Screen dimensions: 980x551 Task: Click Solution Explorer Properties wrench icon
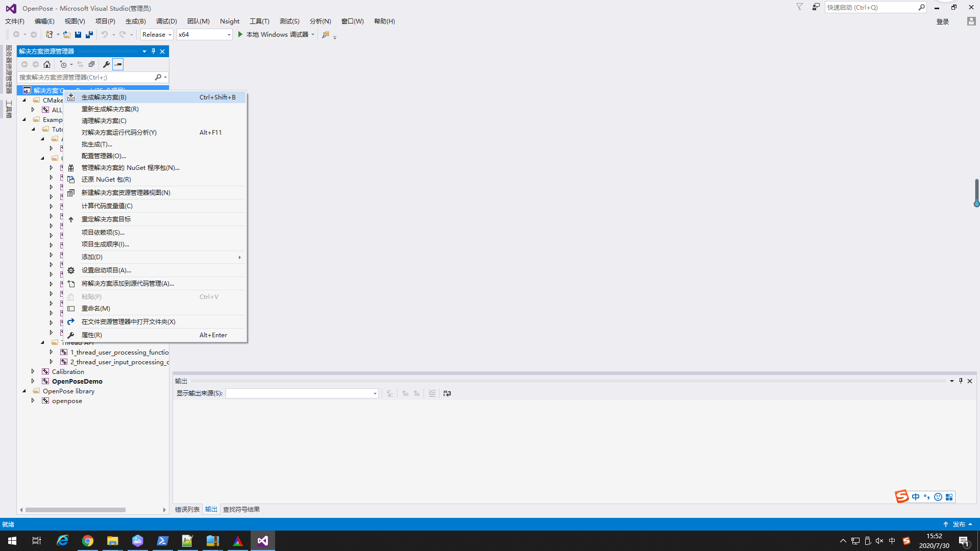tap(106, 64)
